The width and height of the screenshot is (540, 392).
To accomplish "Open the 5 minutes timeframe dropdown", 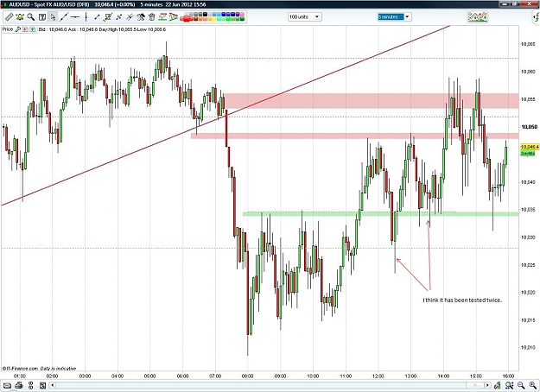I will pos(394,17).
